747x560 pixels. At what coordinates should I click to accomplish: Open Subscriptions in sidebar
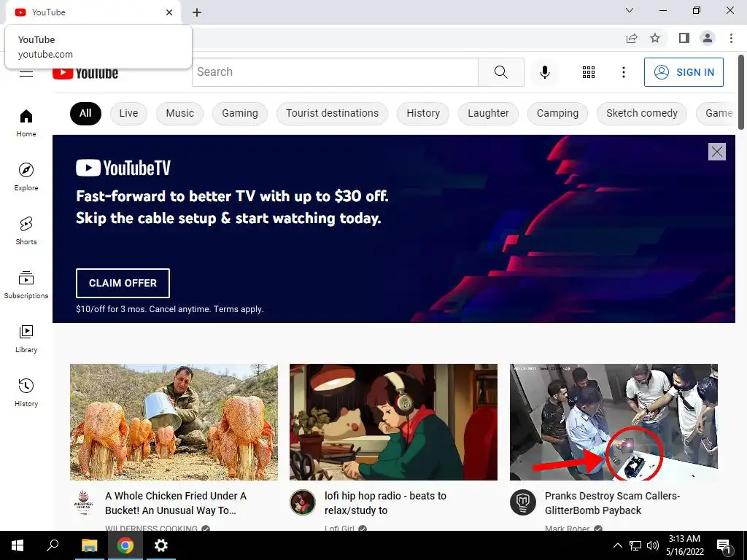click(26, 284)
